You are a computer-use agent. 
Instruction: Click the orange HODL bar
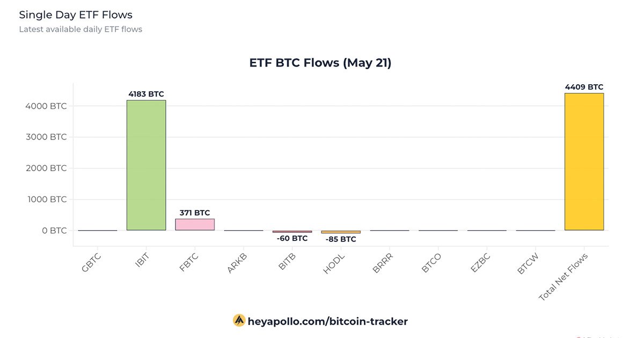[x=341, y=232]
